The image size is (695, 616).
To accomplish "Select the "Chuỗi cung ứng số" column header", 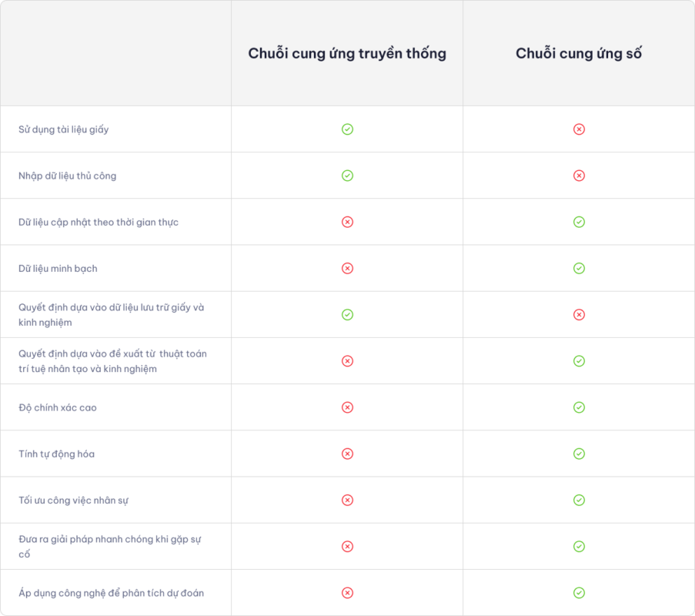I will (x=579, y=53).
